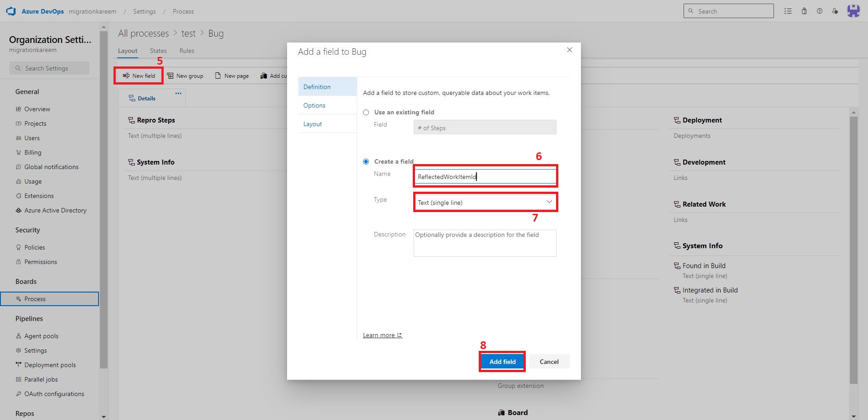Click the field Name input box

coord(485,176)
